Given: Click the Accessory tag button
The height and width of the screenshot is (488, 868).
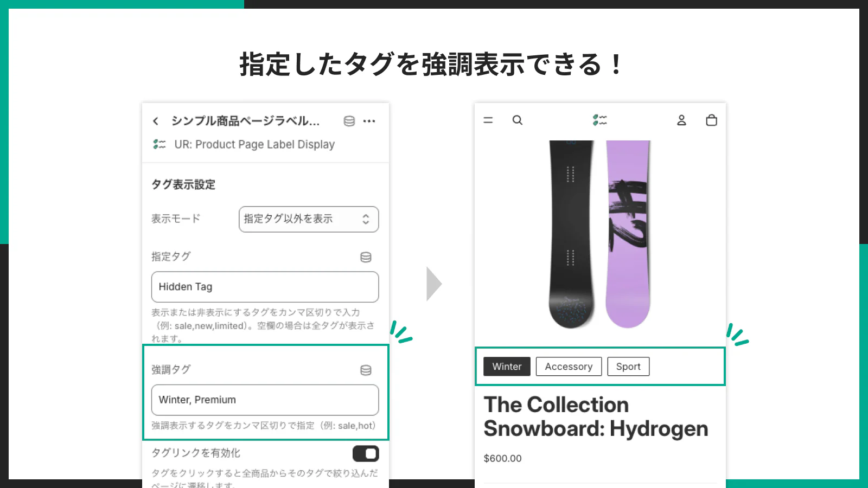Looking at the screenshot, I should [569, 366].
